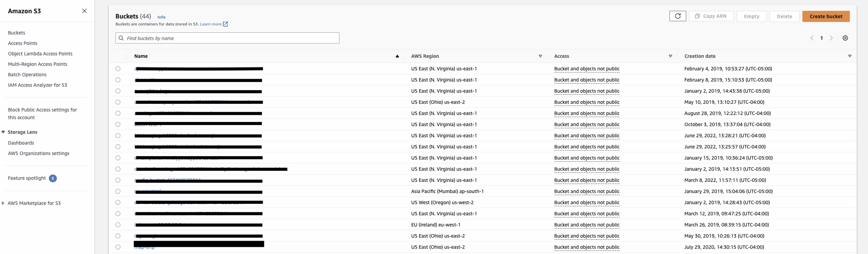This screenshot has width=868, height=254.
Task: Open Block Public Access settings for this account
Action: coord(43,114)
